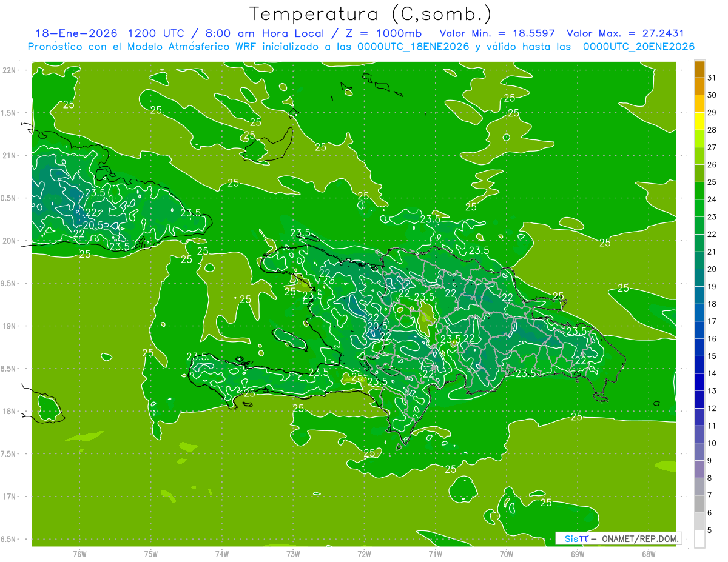Click the yellow legend swatch between 28 and 29
This screenshot has height=562, width=728.
699,121
